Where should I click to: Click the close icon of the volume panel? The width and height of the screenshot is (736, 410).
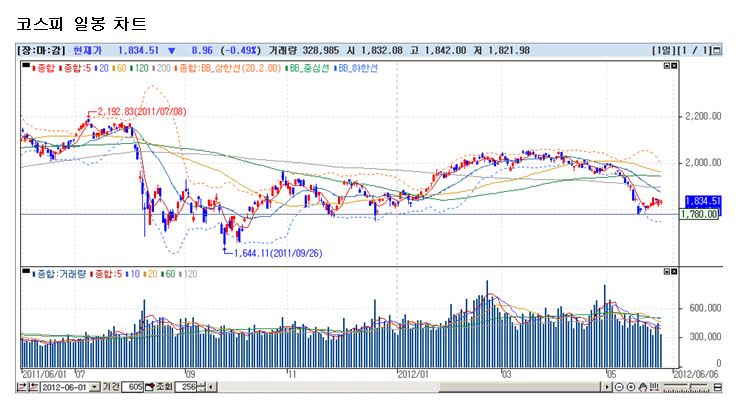tap(675, 272)
